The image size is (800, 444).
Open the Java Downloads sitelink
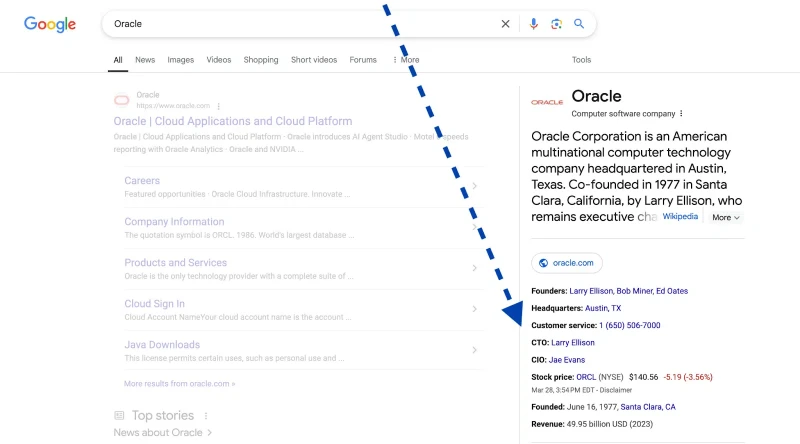tap(162, 345)
